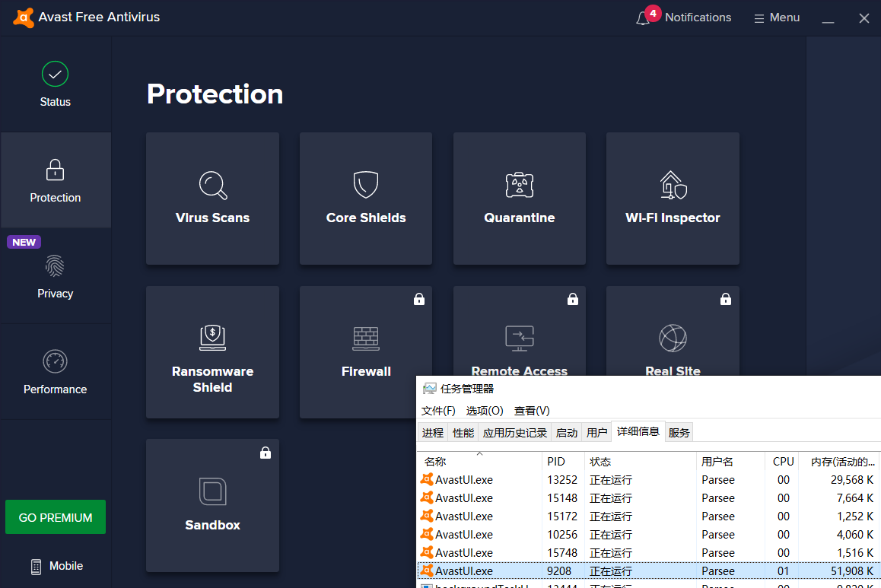Select the 详细信息 tab
The height and width of the screenshot is (588, 881).
click(638, 431)
